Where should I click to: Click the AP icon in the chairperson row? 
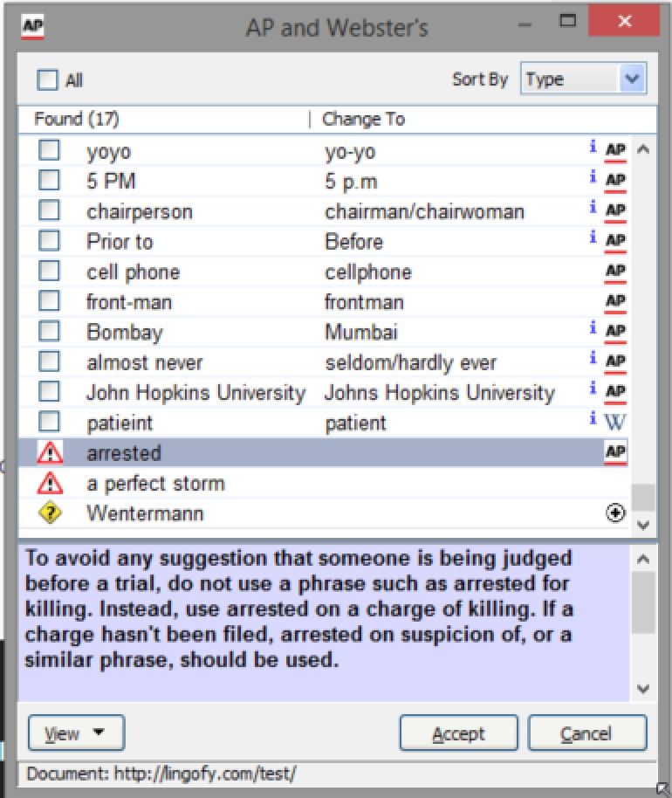tap(615, 211)
